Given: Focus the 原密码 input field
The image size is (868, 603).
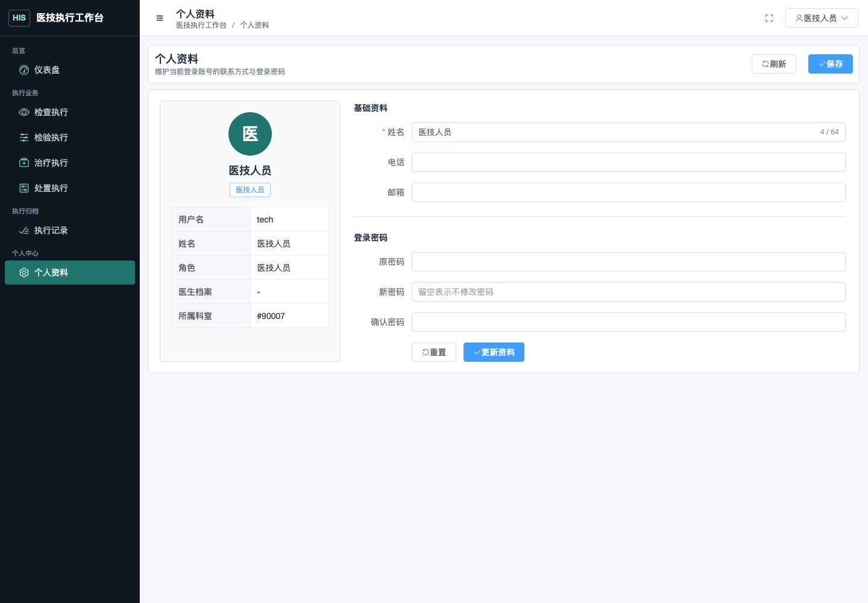Looking at the screenshot, I should click(629, 262).
